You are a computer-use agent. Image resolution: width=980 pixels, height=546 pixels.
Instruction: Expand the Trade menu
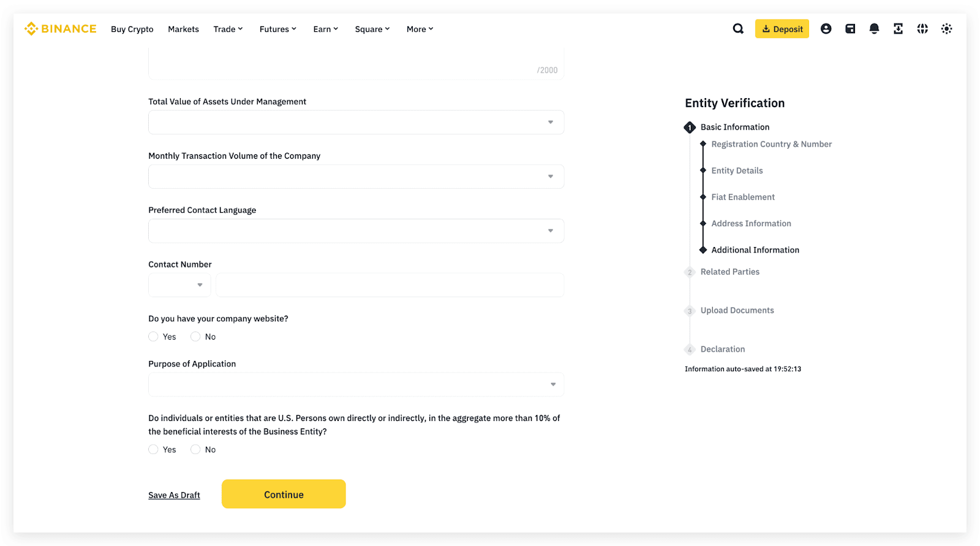(228, 29)
